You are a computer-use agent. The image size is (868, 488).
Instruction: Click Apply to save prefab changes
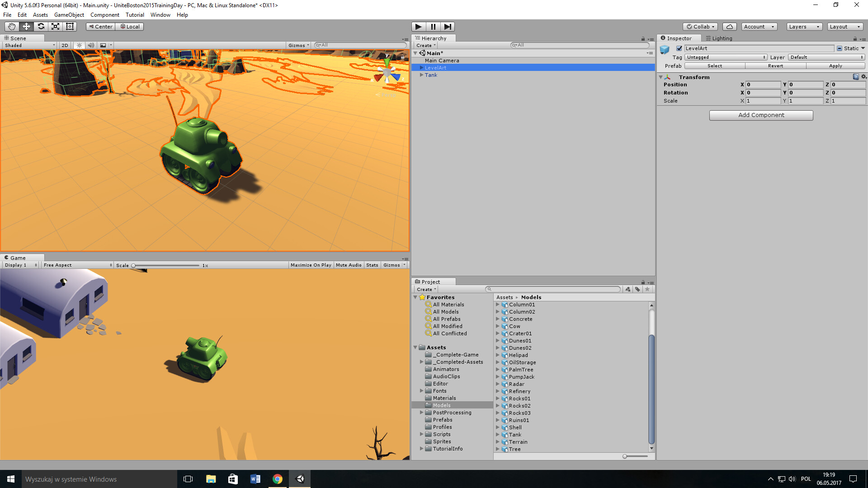(836, 66)
